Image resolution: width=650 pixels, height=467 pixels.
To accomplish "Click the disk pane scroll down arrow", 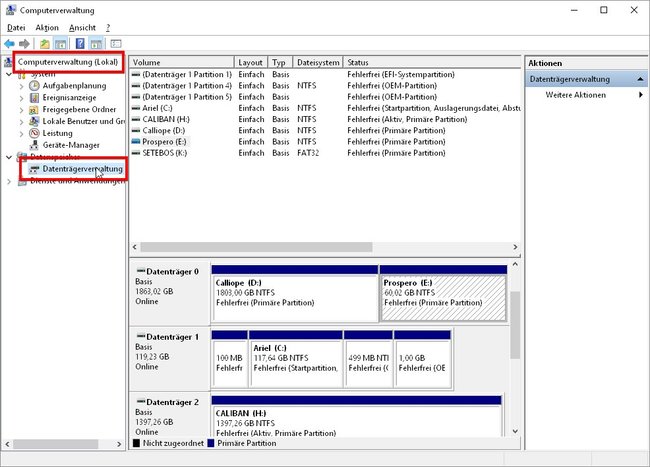I will point(515,431).
